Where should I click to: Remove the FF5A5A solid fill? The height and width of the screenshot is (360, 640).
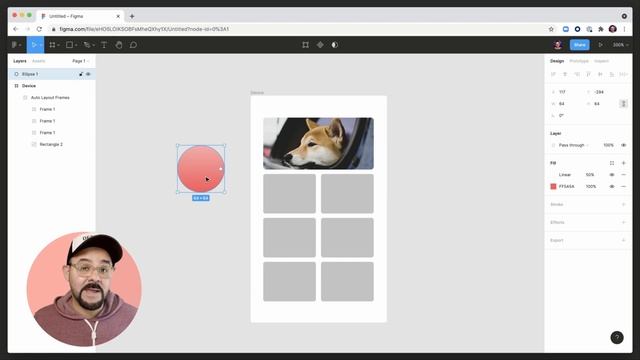[x=624, y=187]
